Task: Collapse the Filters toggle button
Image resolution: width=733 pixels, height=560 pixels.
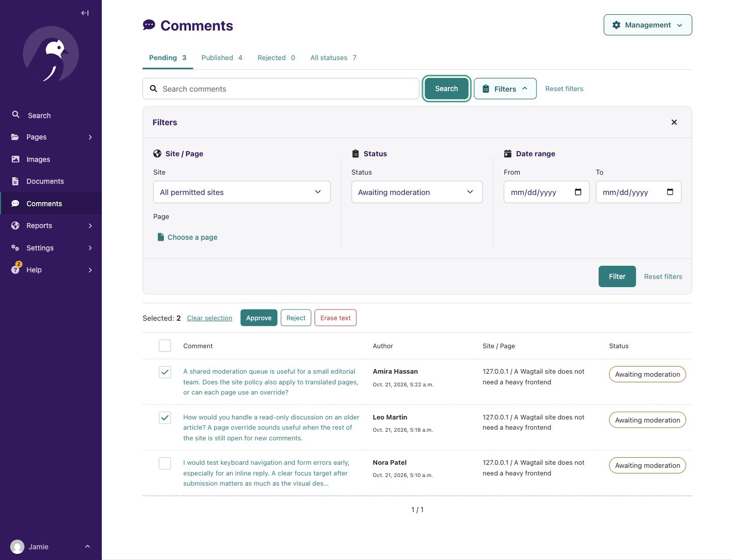Action: pos(505,89)
